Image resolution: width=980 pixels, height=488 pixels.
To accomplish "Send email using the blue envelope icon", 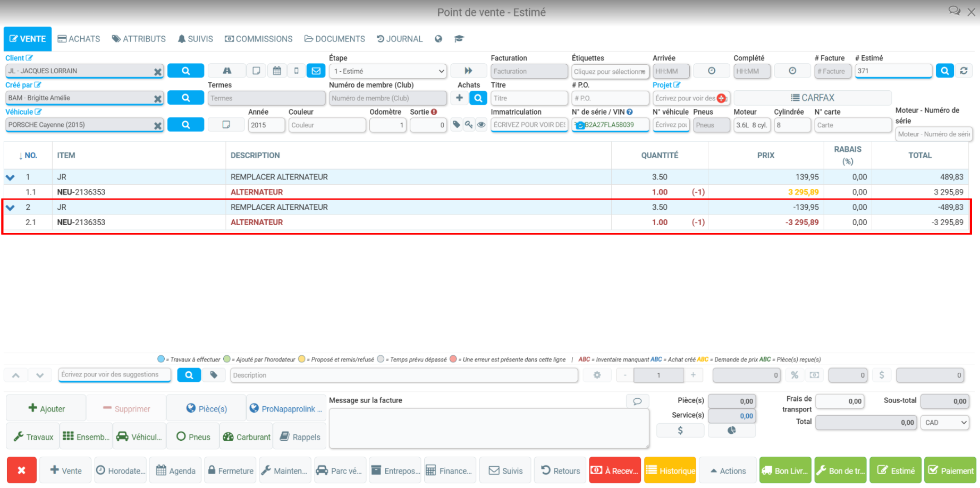I will [316, 71].
